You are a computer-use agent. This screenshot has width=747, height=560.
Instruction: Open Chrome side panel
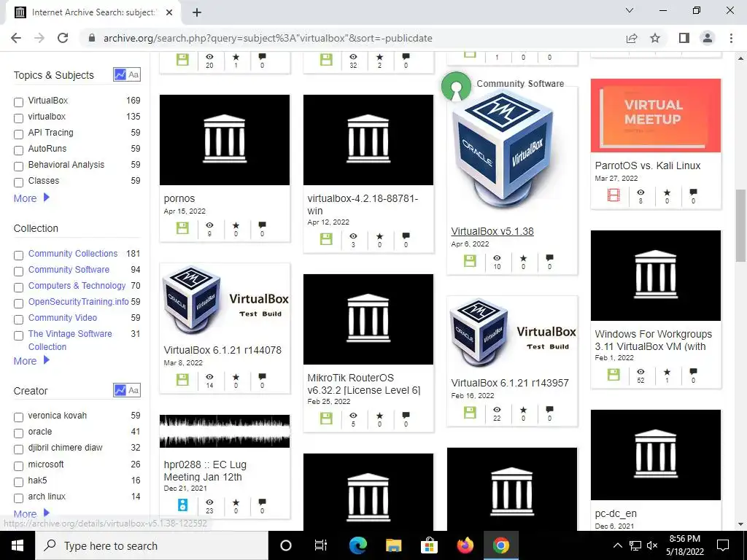click(x=684, y=38)
